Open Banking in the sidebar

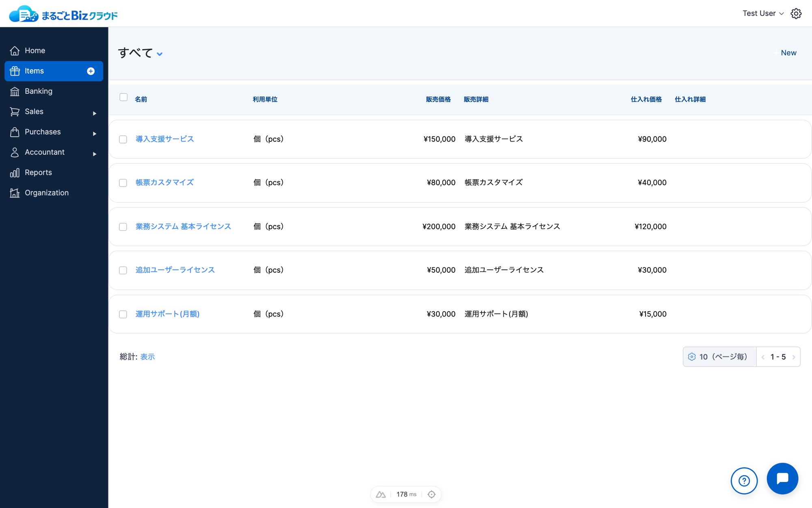point(54,91)
